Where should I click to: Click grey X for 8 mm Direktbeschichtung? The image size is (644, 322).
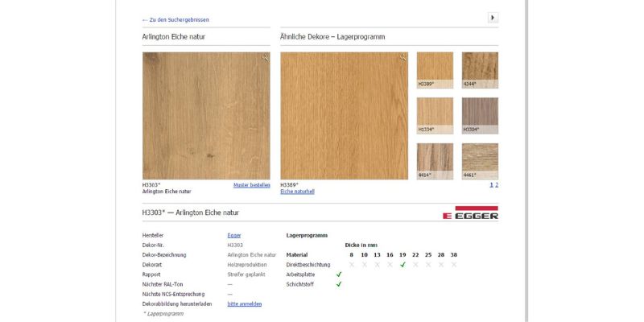coord(351,264)
